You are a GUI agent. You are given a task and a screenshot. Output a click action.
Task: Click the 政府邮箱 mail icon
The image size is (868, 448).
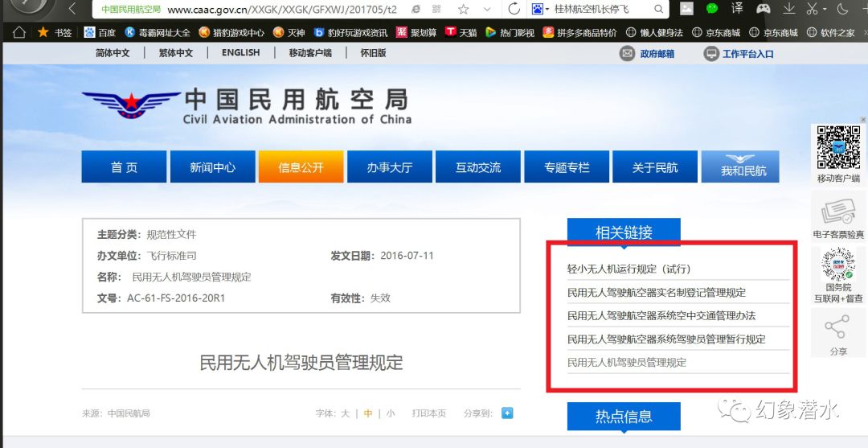[x=627, y=53]
